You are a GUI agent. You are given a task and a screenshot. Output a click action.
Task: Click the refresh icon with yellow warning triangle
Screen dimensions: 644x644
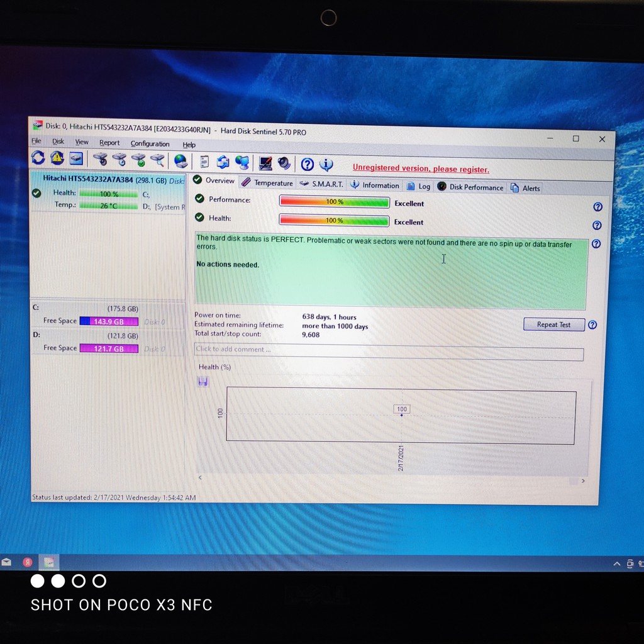tap(57, 158)
